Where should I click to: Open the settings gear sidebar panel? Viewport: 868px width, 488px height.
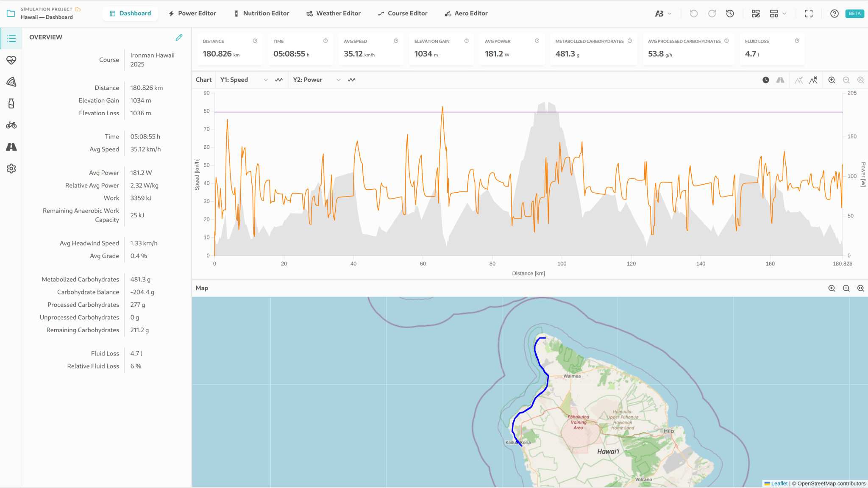click(x=11, y=169)
